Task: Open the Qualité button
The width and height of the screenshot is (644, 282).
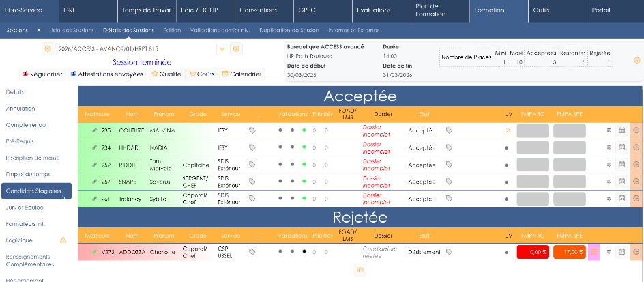Action: (166, 74)
